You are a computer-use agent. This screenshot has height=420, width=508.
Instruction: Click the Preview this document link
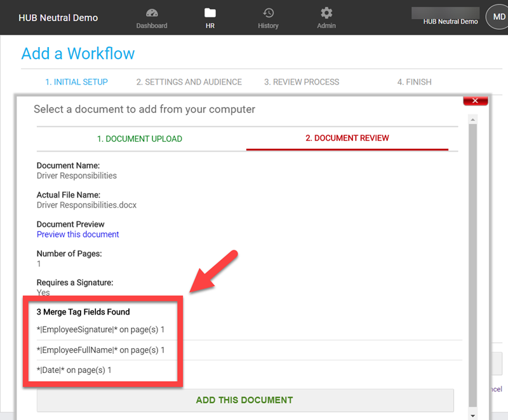(77, 234)
